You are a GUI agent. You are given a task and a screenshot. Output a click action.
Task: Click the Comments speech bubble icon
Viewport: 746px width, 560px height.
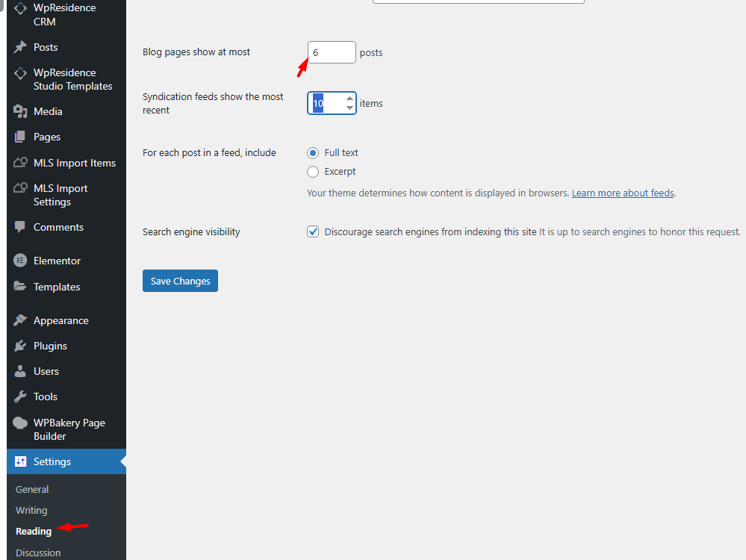click(x=20, y=227)
